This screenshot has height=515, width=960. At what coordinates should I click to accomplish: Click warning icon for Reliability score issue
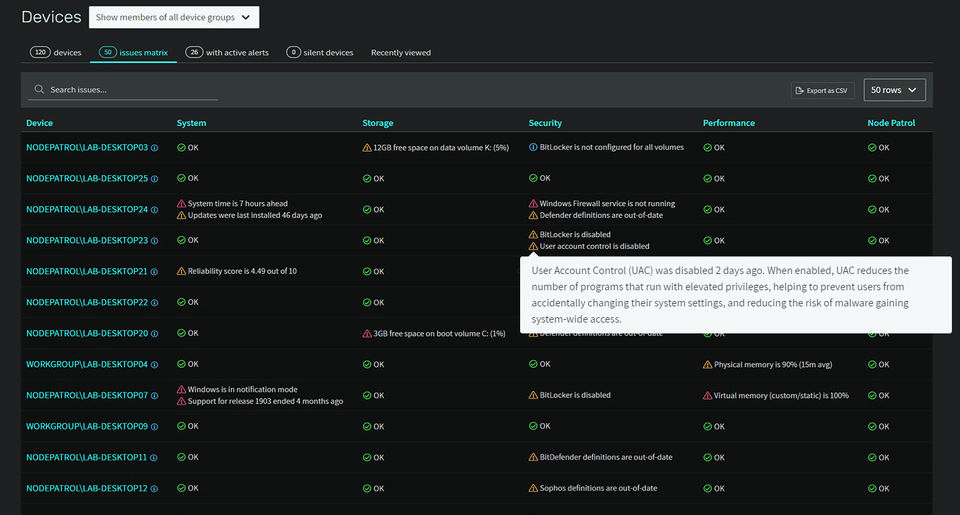(x=181, y=271)
